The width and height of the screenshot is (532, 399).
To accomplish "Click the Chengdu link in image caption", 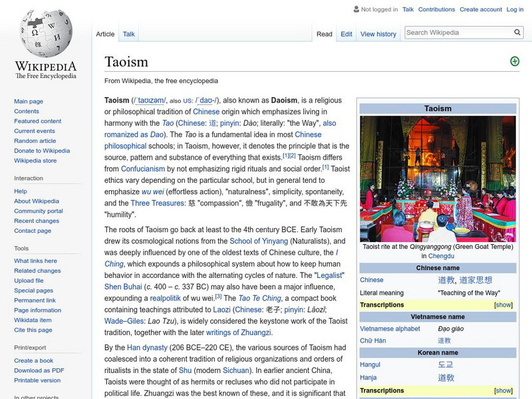I will coord(441,256).
